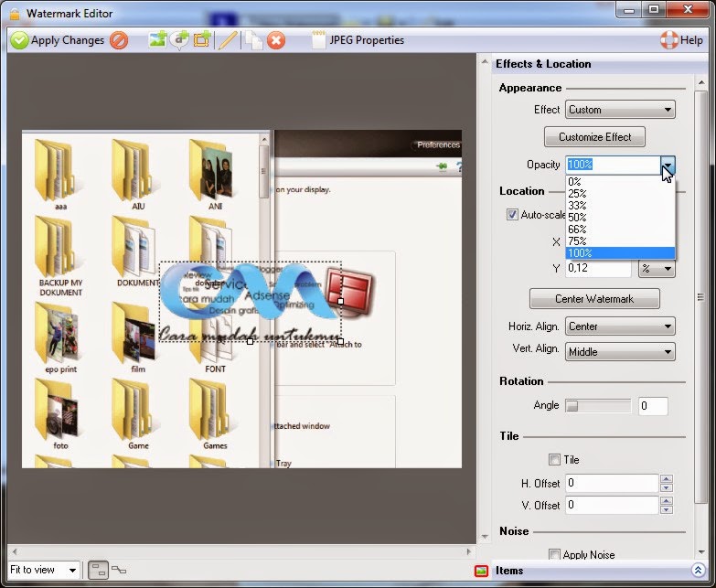Viewport: 716px width, 588px height.
Task: Select 0% opacity option
Action: (x=620, y=182)
